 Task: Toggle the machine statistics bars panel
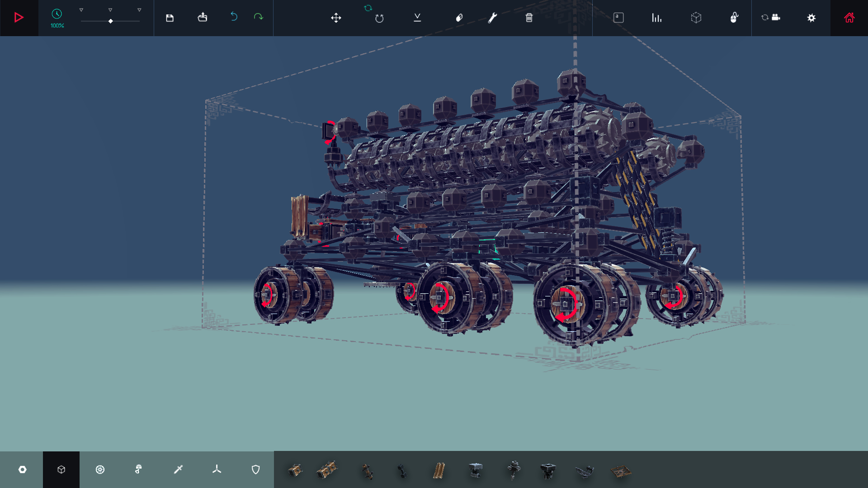657,18
